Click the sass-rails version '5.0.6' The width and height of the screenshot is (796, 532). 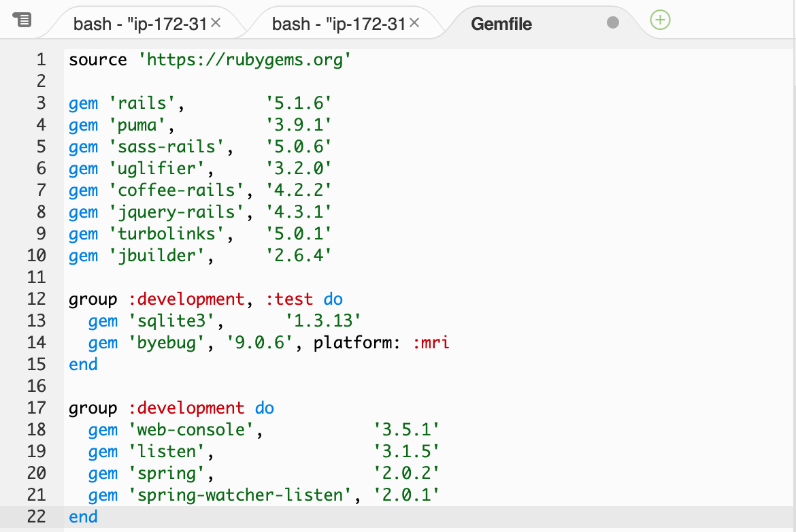[x=299, y=147]
